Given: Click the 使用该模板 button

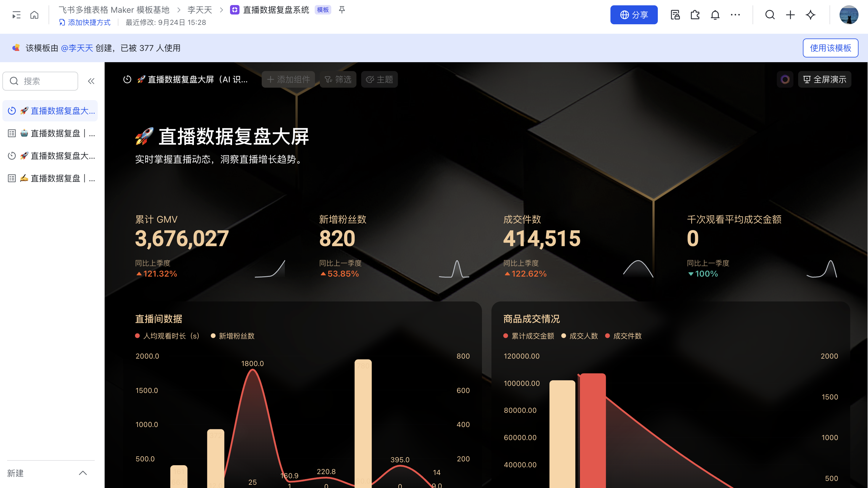Looking at the screenshot, I should click(830, 48).
